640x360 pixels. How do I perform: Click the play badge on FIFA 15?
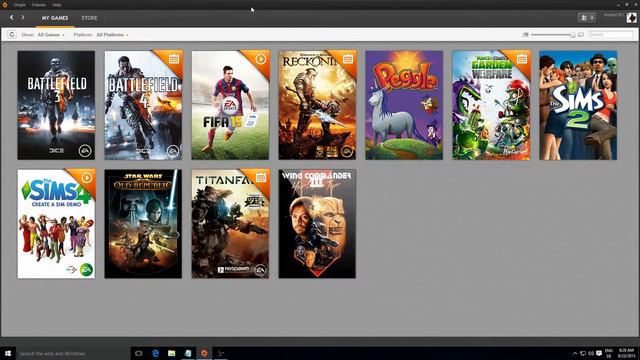(261, 59)
